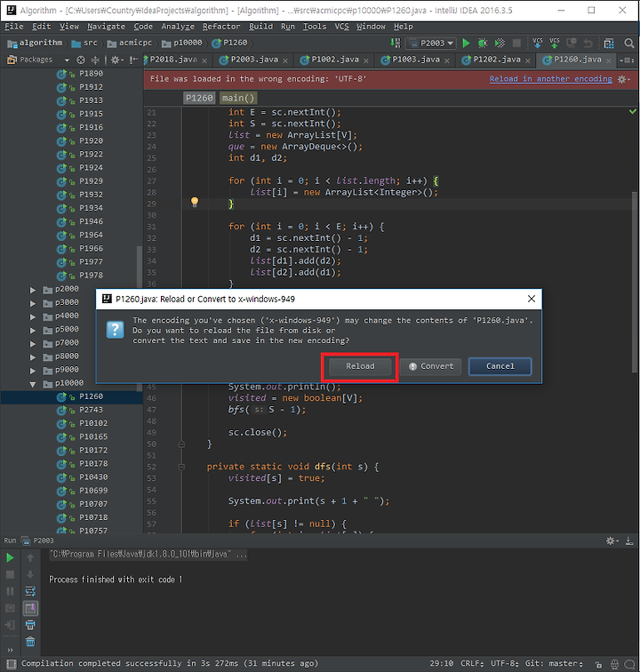
Task: Close the P1202.java tab
Action: 528,60
